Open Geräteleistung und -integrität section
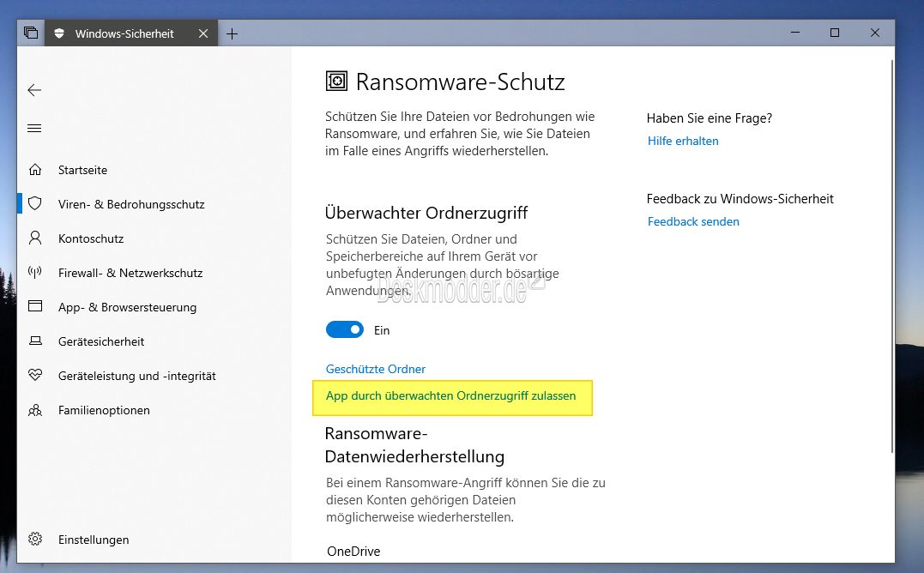Image resolution: width=924 pixels, height=573 pixels. pyautogui.click(x=137, y=376)
